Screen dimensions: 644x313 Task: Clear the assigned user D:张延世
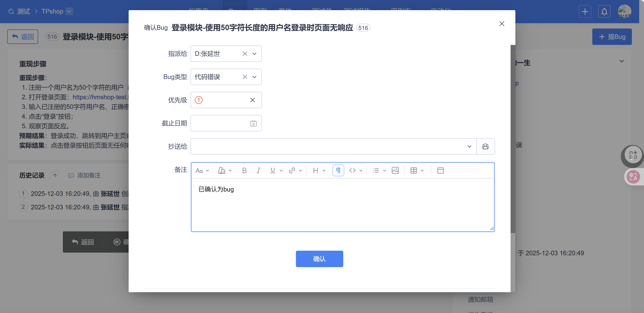(x=245, y=54)
